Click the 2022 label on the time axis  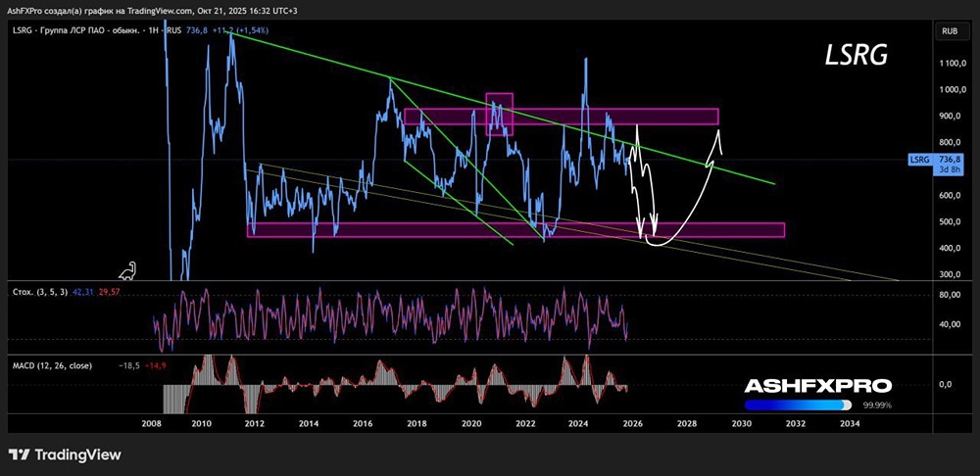pyautogui.click(x=525, y=423)
